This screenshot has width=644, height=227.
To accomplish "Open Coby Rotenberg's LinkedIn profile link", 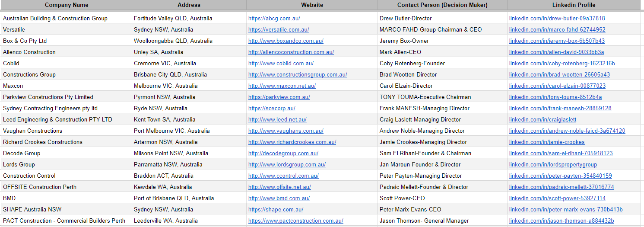I will (x=562, y=64).
